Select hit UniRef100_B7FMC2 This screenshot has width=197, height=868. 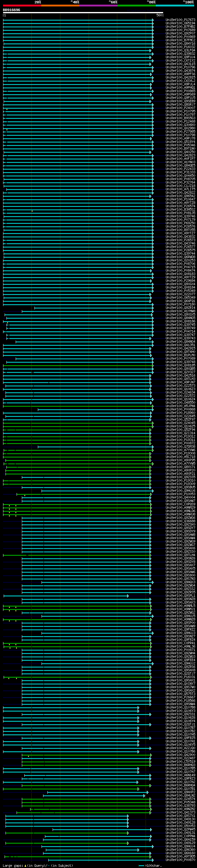point(180,40)
